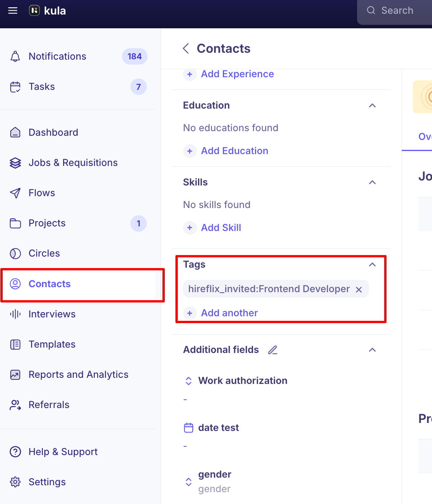Image resolution: width=432 pixels, height=504 pixels.
Task: Open Flows paper plane icon
Action: coord(15,193)
